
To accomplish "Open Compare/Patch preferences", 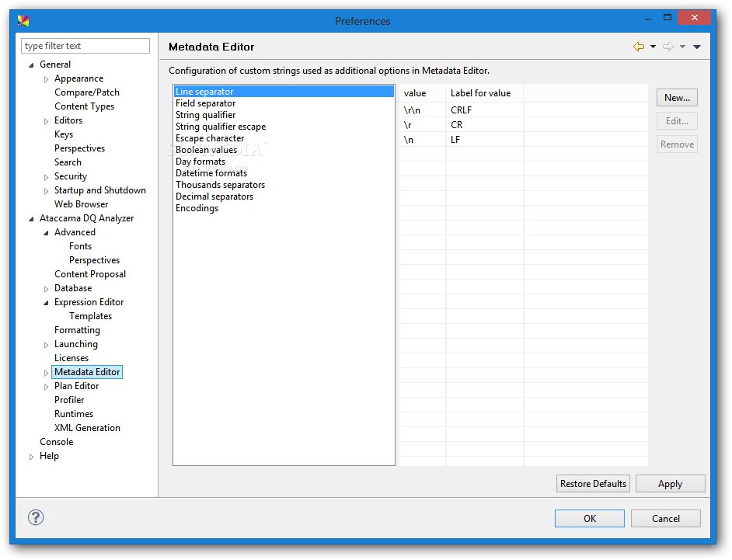I will pos(87,92).
